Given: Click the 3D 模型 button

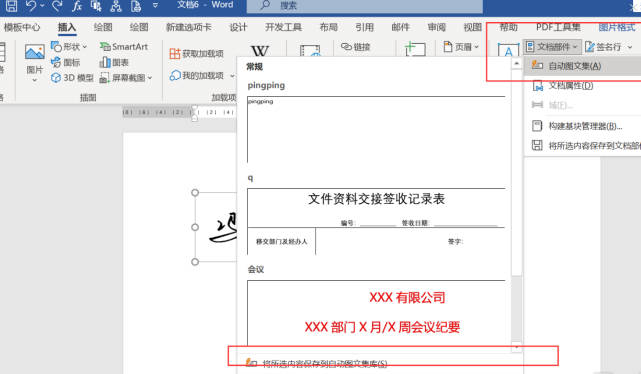Looking at the screenshot, I should tap(72, 78).
